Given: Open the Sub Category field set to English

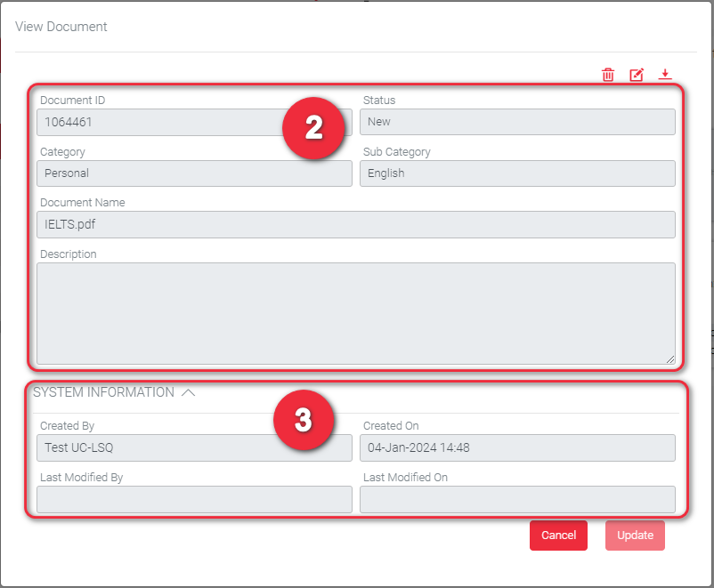Looking at the screenshot, I should (516, 173).
